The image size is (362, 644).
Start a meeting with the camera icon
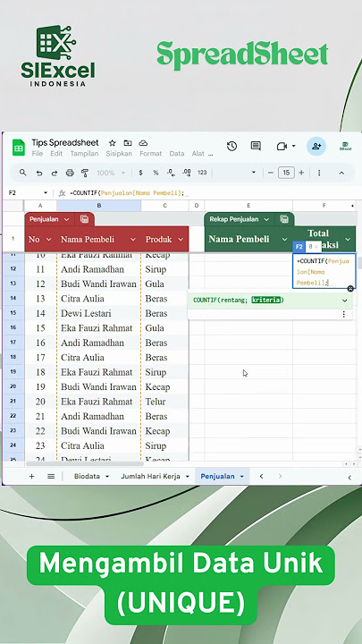[x=282, y=146]
